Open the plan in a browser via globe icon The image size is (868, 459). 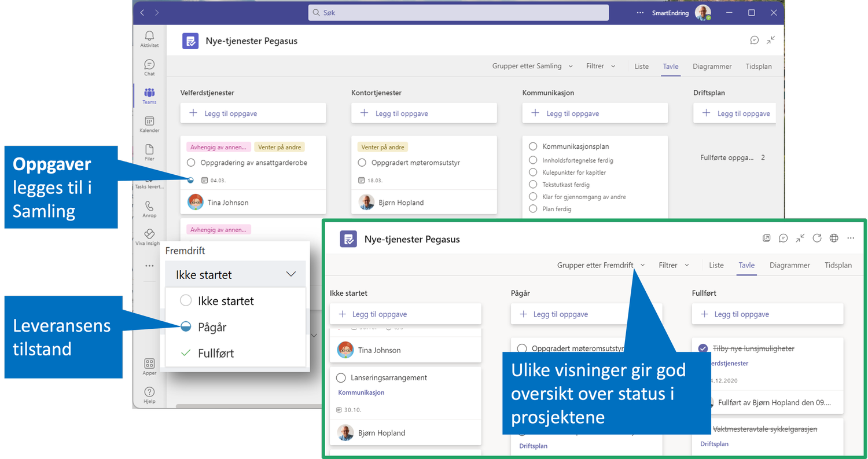point(834,238)
